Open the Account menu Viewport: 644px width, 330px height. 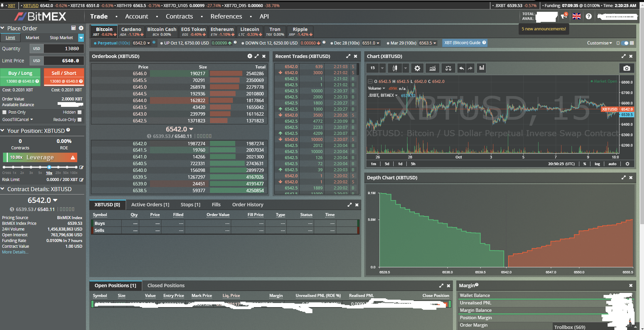[x=136, y=17]
